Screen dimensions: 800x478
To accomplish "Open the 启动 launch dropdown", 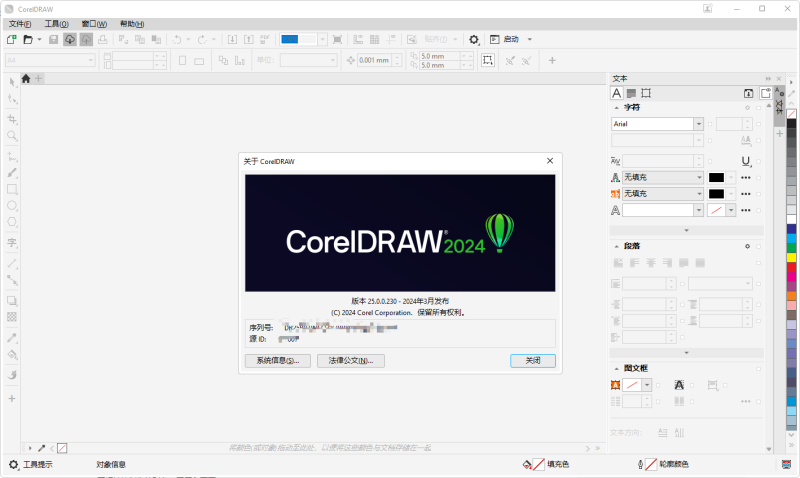I will tap(529, 39).
